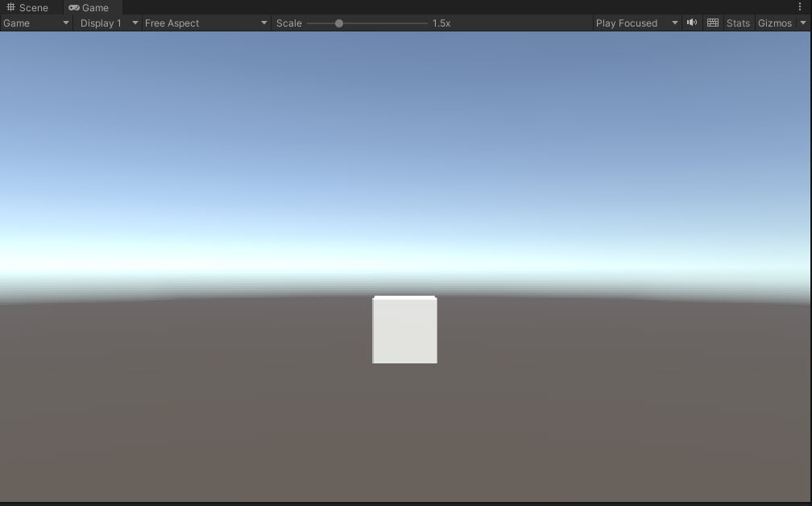Click the Scale slider handle
This screenshot has height=506, width=812.
(339, 23)
